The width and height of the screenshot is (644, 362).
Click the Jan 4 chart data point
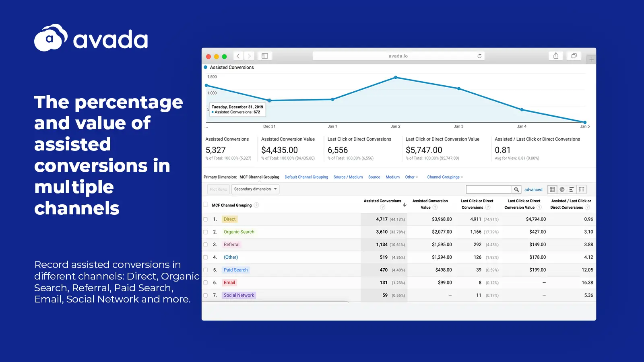522,109
